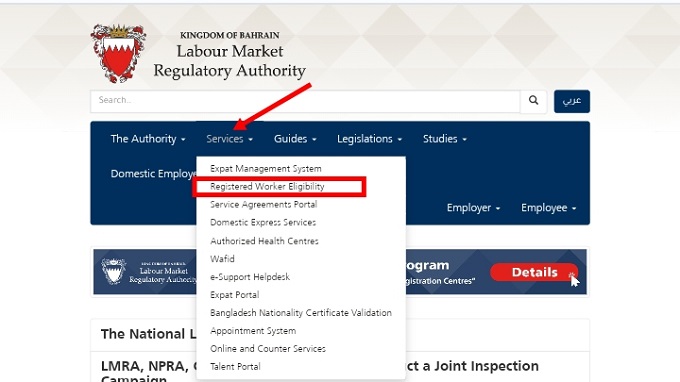Open the Studies dropdown menu

[x=445, y=139]
